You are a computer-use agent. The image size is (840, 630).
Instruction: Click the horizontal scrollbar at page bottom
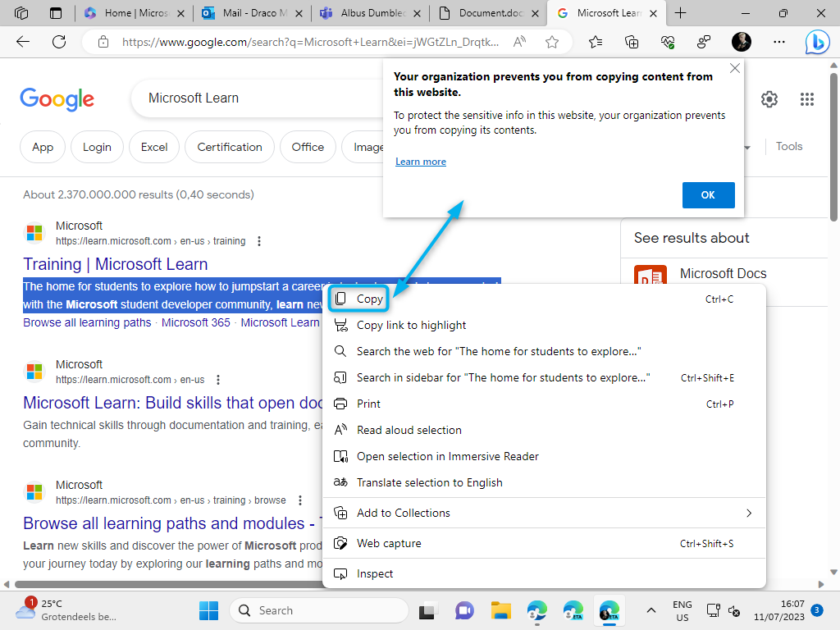click(x=164, y=585)
